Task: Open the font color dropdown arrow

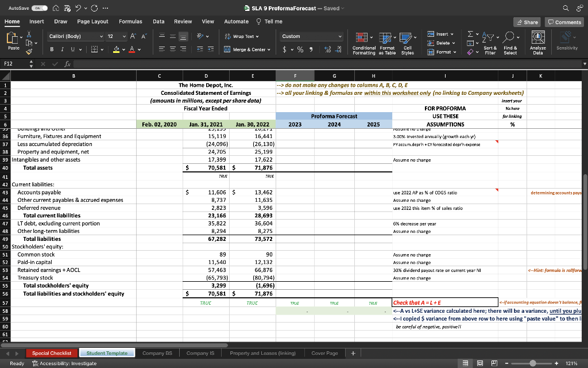Action: [139, 49]
